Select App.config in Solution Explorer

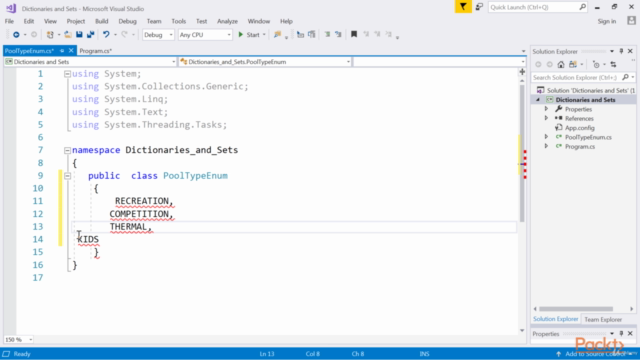point(580,128)
